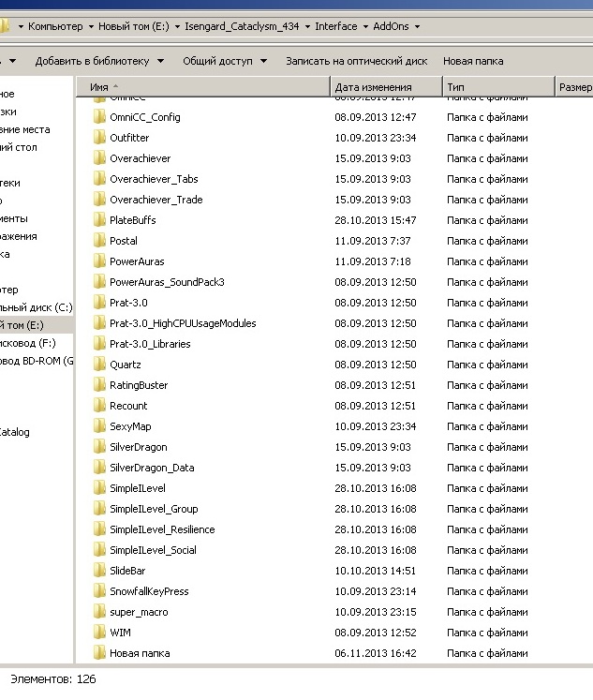Click the SexyMap folder icon
The height and width of the screenshot is (700, 593).
(99, 425)
